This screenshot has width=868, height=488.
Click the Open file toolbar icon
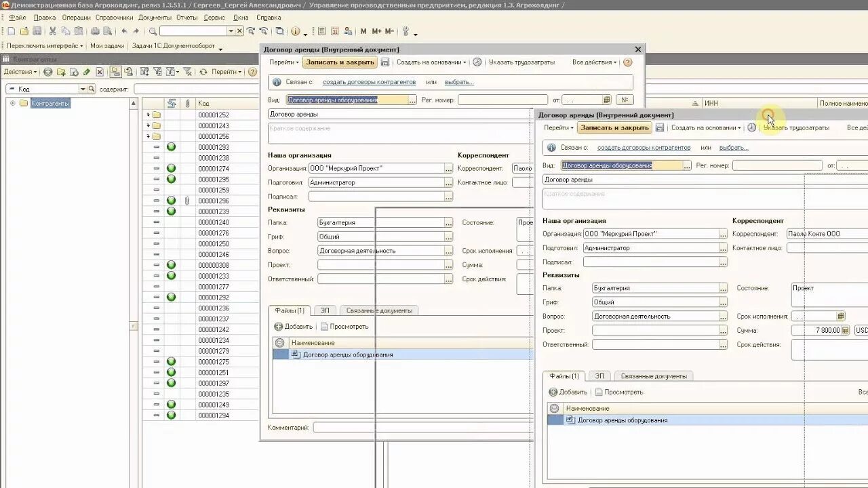pyautogui.click(x=24, y=31)
